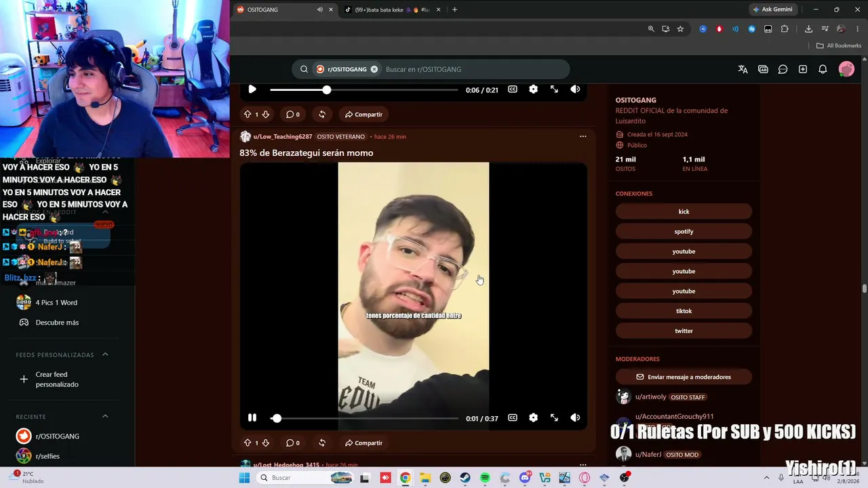
Task: Mute the Berazategui video's volume
Action: (x=575, y=418)
